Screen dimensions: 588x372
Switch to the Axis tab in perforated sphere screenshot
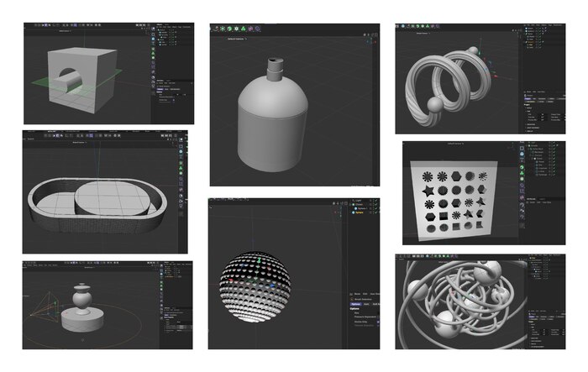(366, 304)
